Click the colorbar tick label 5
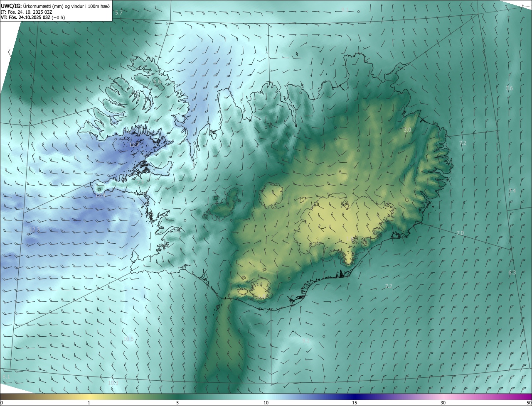The image size is (532, 406). point(177,403)
